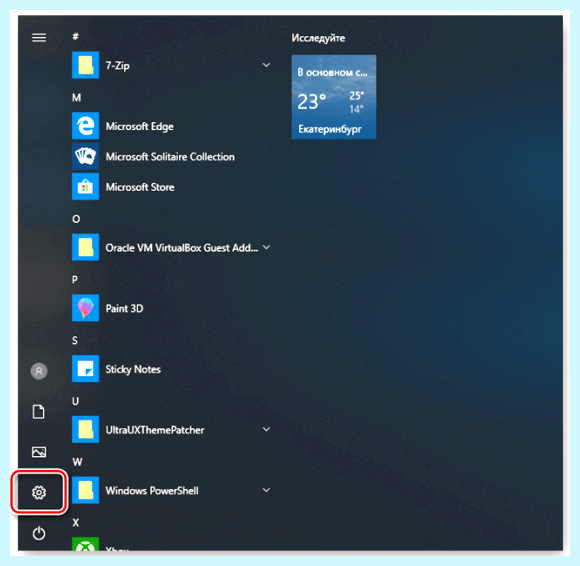Select the Windows PowerShell label
The height and width of the screenshot is (566, 580).
click(152, 491)
